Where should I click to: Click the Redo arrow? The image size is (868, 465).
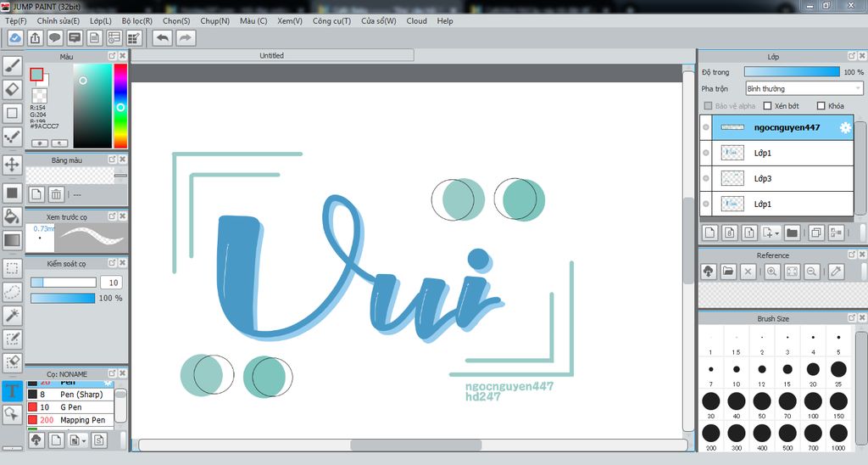click(186, 37)
